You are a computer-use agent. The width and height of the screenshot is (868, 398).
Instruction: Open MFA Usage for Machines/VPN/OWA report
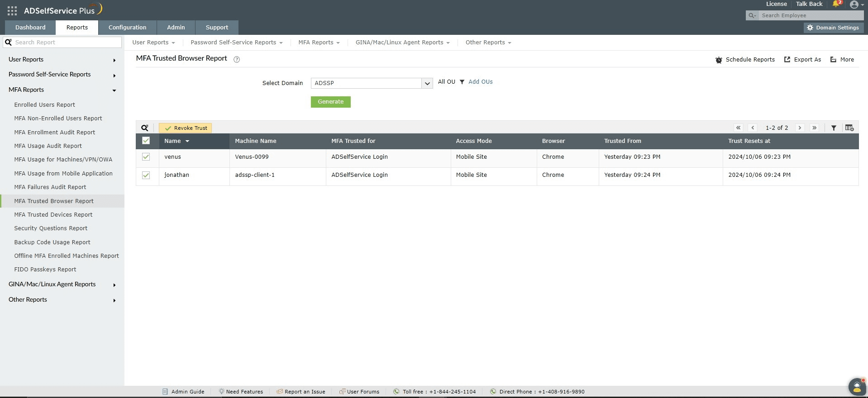point(63,160)
